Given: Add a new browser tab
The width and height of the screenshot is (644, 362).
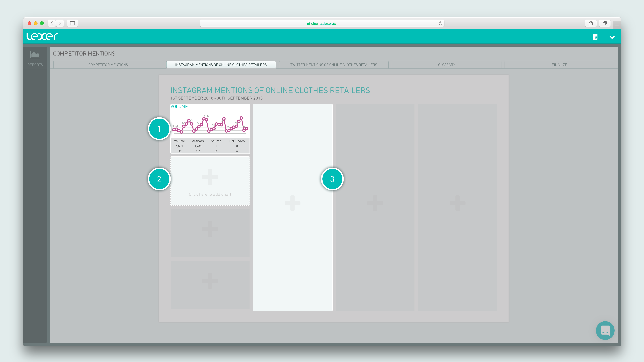Looking at the screenshot, I should tap(617, 25).
